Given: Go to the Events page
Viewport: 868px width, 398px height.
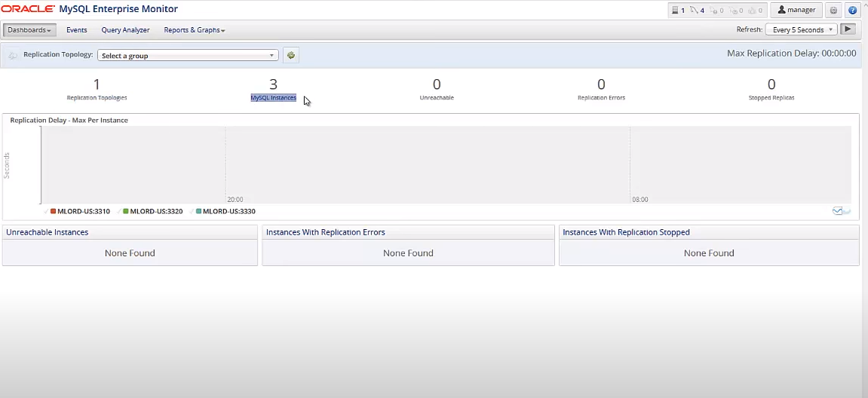Looking at the screenshot, I should pyautogui.click(x=76, y=30).
